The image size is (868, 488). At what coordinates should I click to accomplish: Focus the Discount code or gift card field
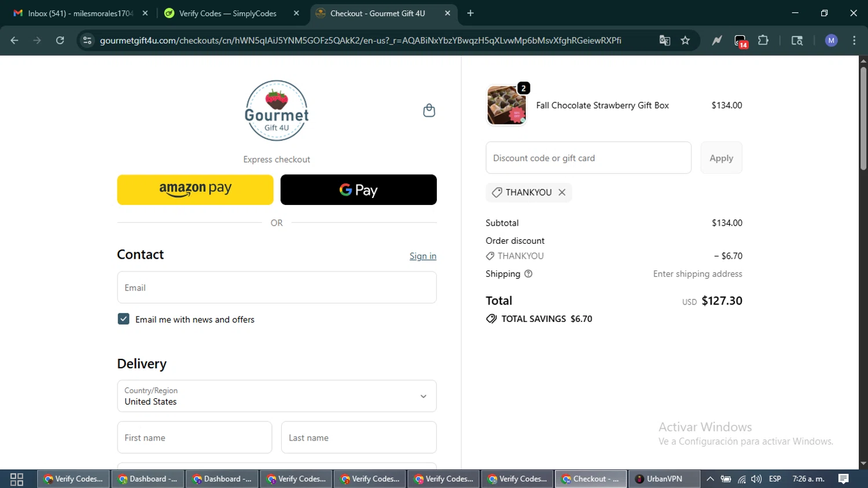(589, 158)
